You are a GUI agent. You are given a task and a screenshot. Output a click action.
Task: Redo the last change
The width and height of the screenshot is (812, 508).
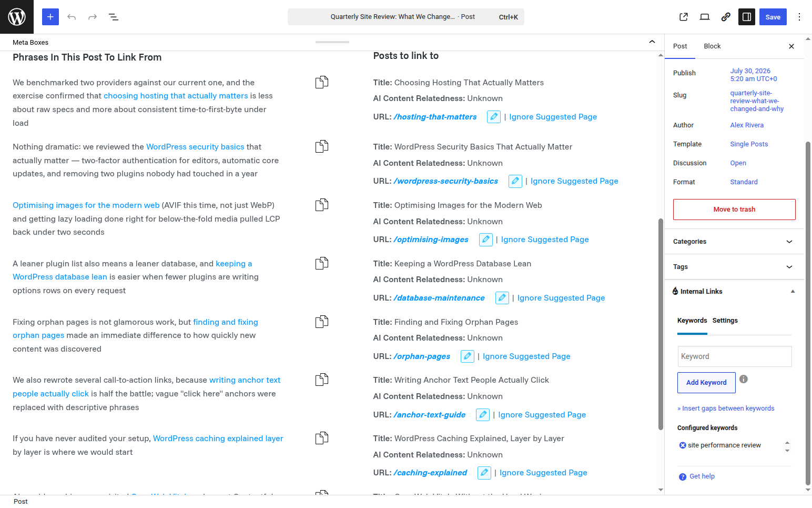pyautogui.click(x=93, y=17)
